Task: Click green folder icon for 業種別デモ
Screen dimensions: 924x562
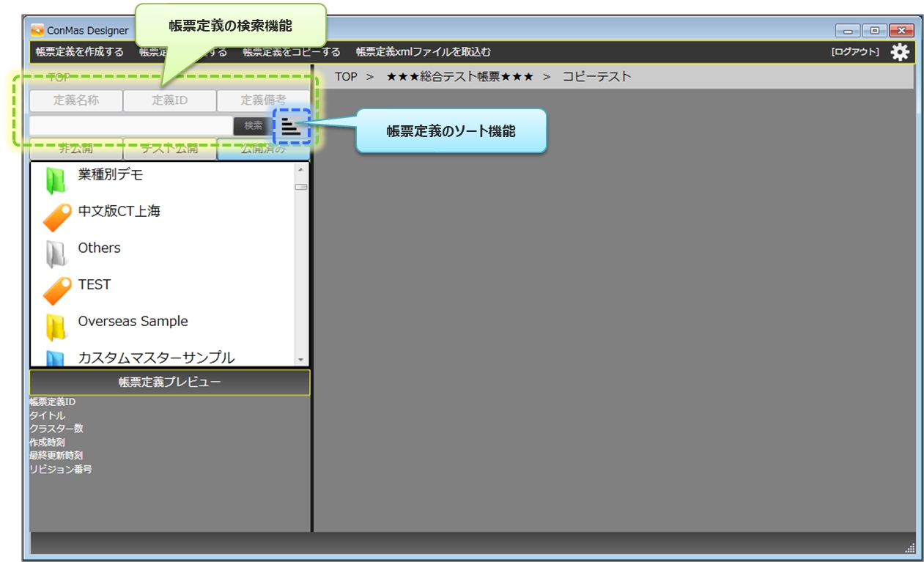Action: pyautogui.click(x=56, y=180)
